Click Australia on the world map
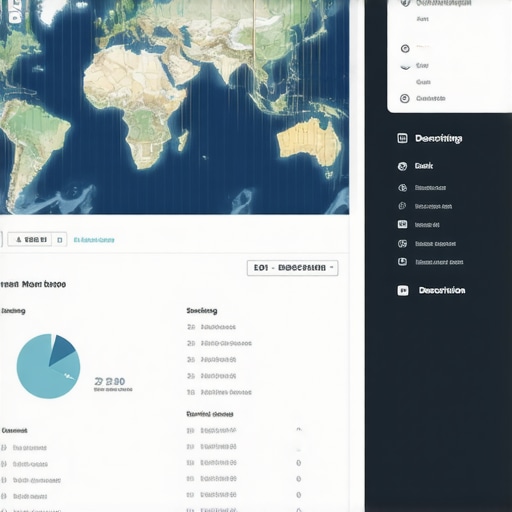 tap(309, 142)
